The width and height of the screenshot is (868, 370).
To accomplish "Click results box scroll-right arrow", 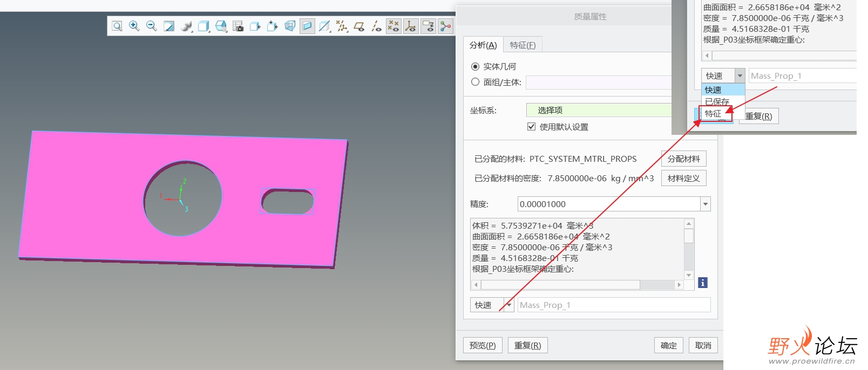I will pyautogui.click(x=679, y=285).
